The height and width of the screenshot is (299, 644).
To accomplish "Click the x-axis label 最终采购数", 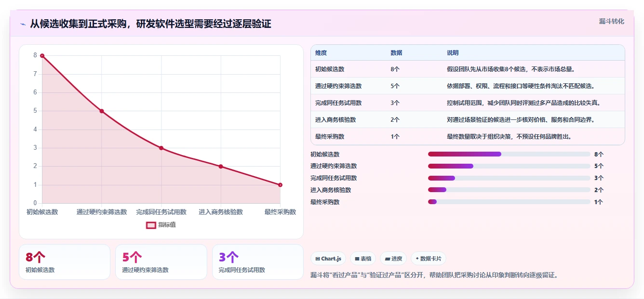I will point(280,212).
